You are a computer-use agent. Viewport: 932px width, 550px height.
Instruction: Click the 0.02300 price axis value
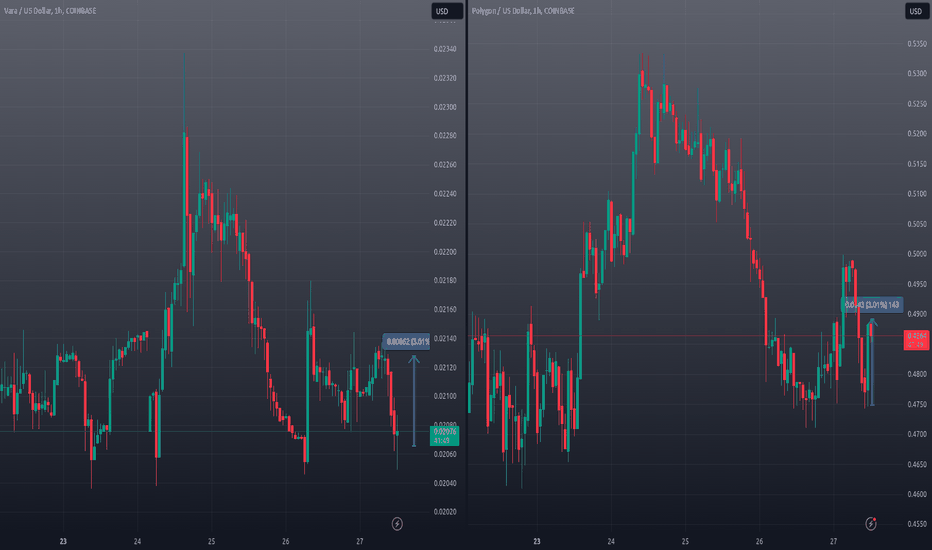[445, 108]
